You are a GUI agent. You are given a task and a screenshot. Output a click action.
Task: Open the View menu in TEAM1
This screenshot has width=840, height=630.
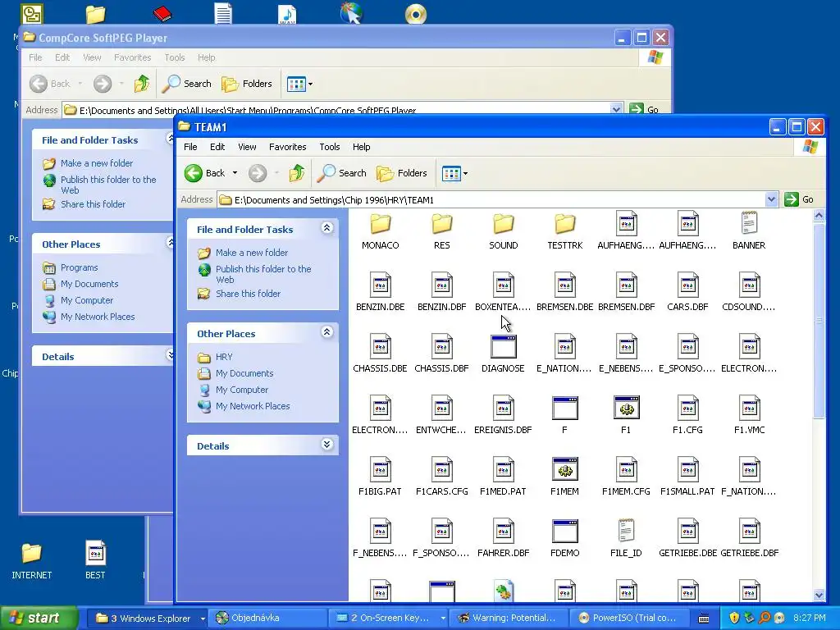tap(247, 147)
